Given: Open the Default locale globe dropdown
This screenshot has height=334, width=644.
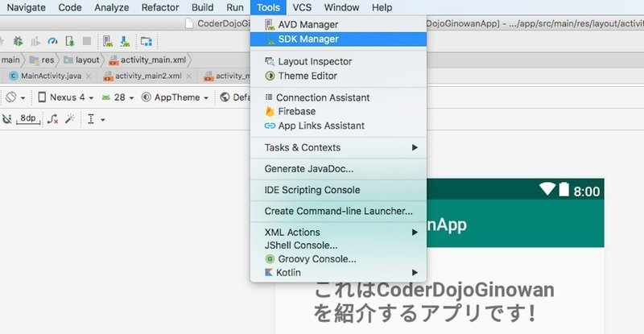Looking at the screenshot, I should click(x=235, y=97).
